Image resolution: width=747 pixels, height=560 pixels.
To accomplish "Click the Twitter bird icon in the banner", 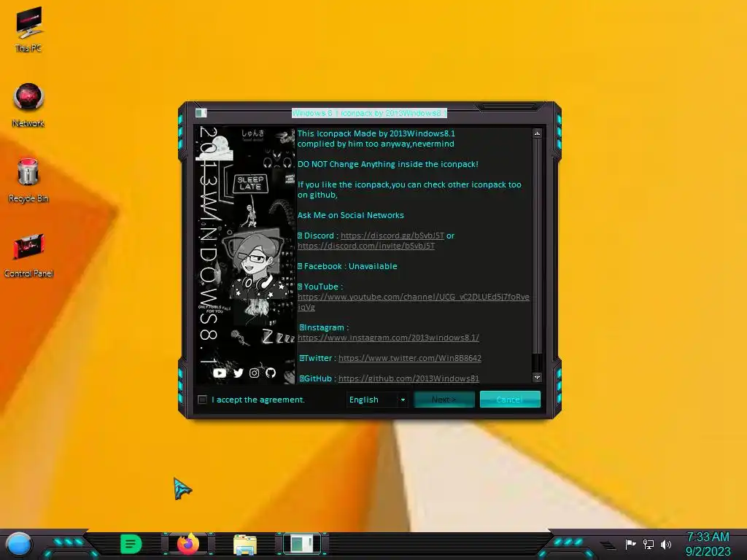I will (x=239, y=373).
